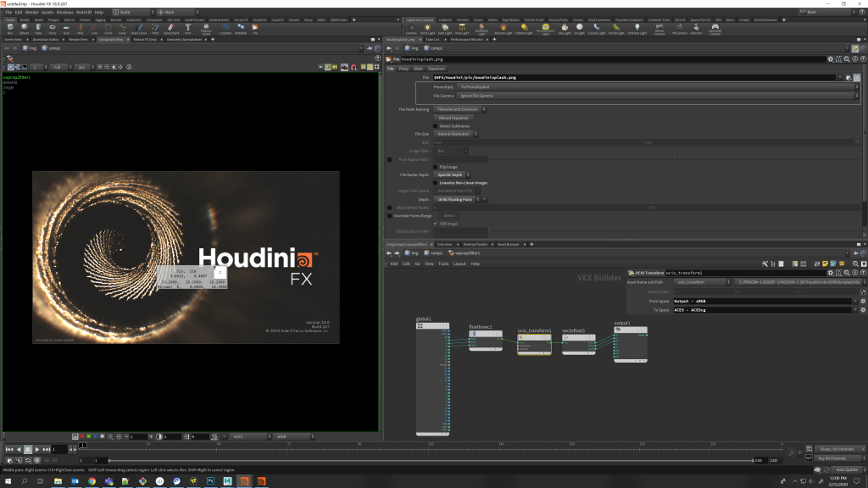
Task: Open the Windows Start menu
Action: click(x=8, y=481)
